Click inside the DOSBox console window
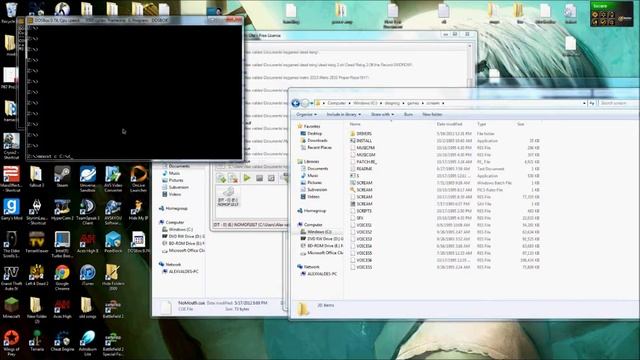Screen dimensions: 640x360 (134, 92)
